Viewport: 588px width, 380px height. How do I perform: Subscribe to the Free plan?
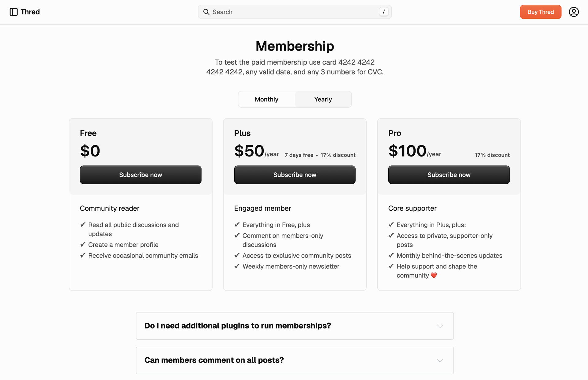point(140,175)
